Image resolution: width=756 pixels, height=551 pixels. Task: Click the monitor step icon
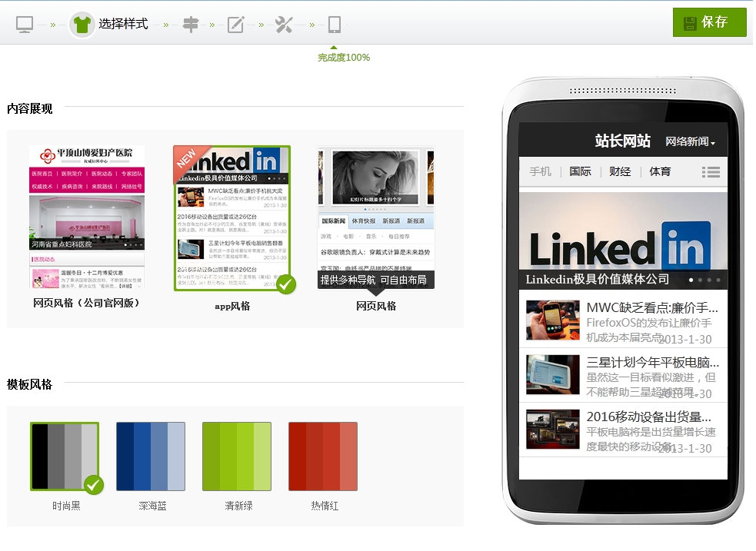tap(25, 25)
